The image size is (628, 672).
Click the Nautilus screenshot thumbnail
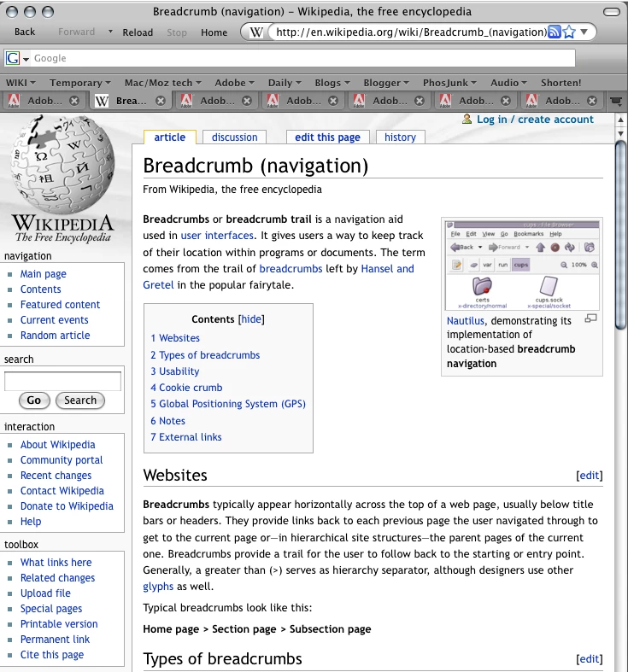click(x=522, y=266)
